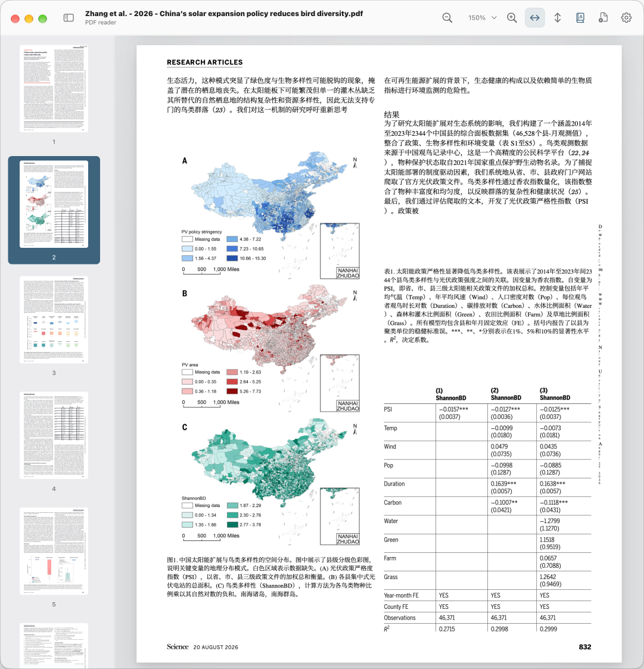Click the '1.2642' Grass coefficient

click(548, 577)
